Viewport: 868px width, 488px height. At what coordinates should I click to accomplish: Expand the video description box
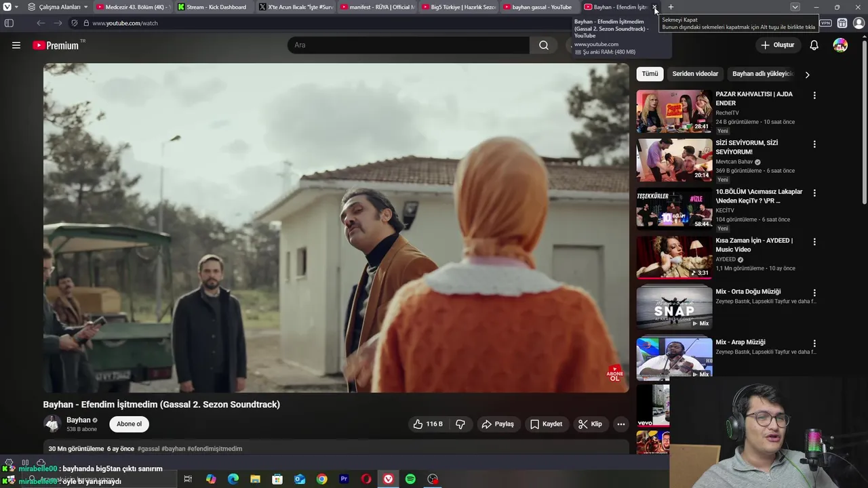[336, 448]
